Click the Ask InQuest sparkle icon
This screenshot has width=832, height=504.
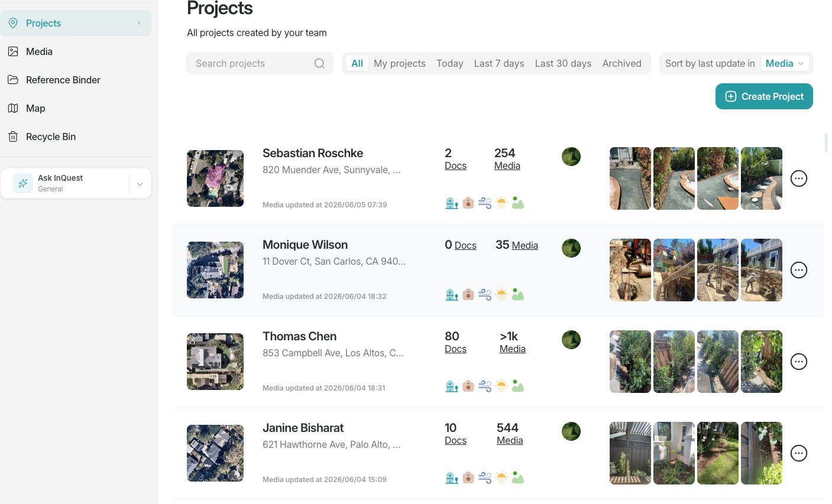coord(23,183)
